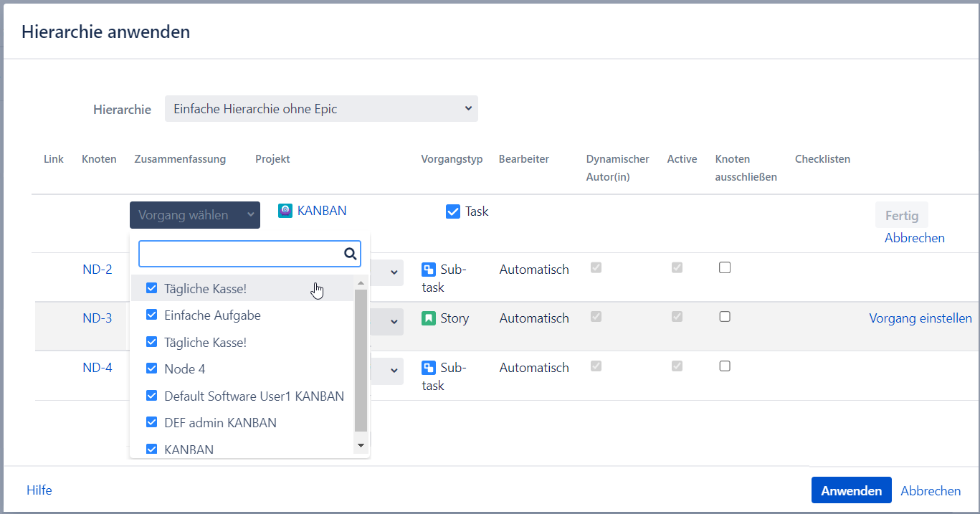Open the Vorgang einstellen link
This screenshot has height=514, width=980.
pyautogui.click(x=920, y=318)
